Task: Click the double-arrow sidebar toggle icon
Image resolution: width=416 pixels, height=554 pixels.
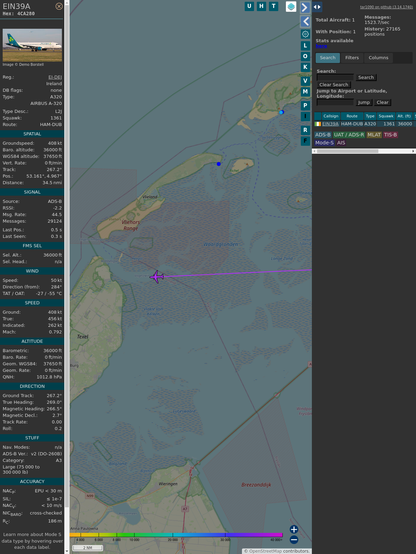Action: tap(317, 7)
